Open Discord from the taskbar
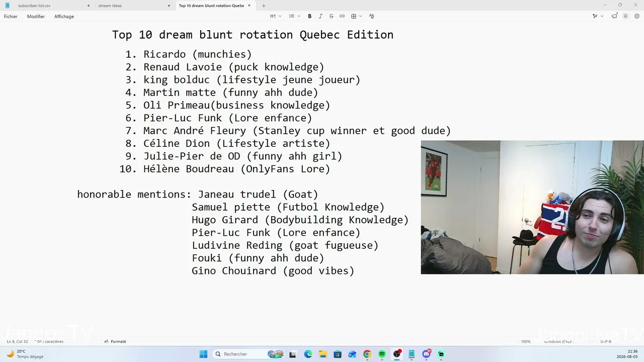644x362 pixels. click(427, 354)
